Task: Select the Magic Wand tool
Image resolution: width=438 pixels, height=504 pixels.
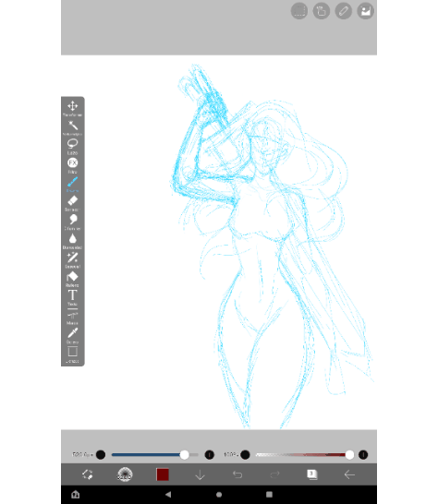Action: [x=72, y=127]
